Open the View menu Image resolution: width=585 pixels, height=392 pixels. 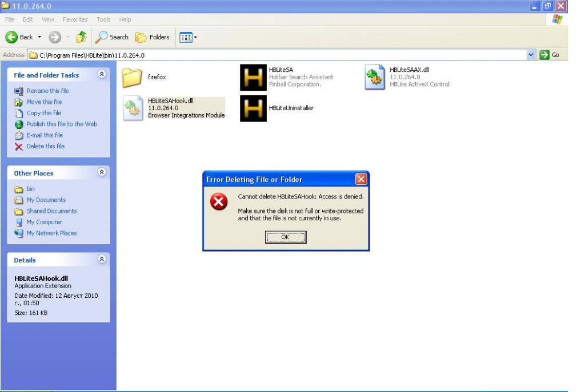click(48, 19)
